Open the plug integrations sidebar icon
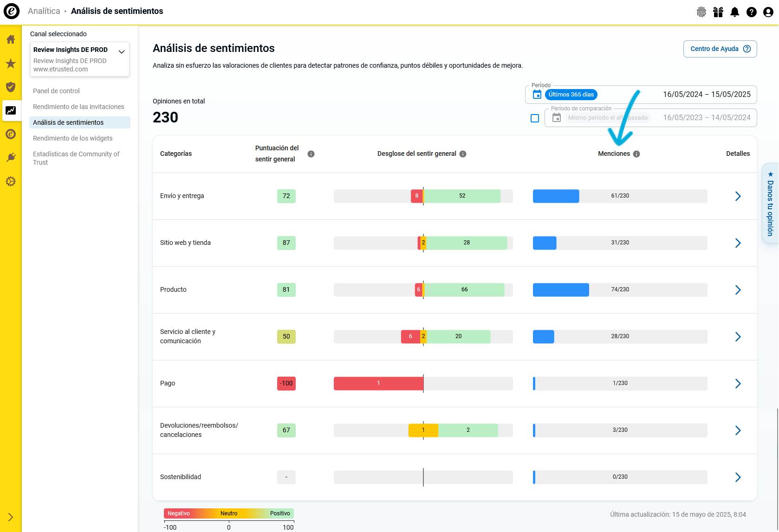This screenshot has height=532, width=779. (x=11, y=158)
